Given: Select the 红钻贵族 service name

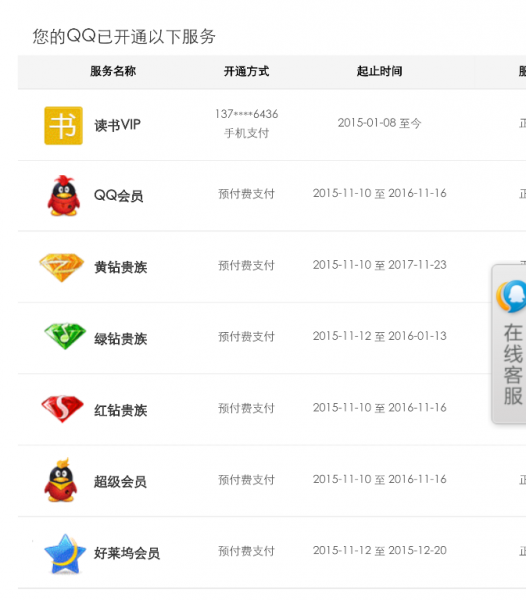Looking at the screenshot, I should [x=121, y=410].
